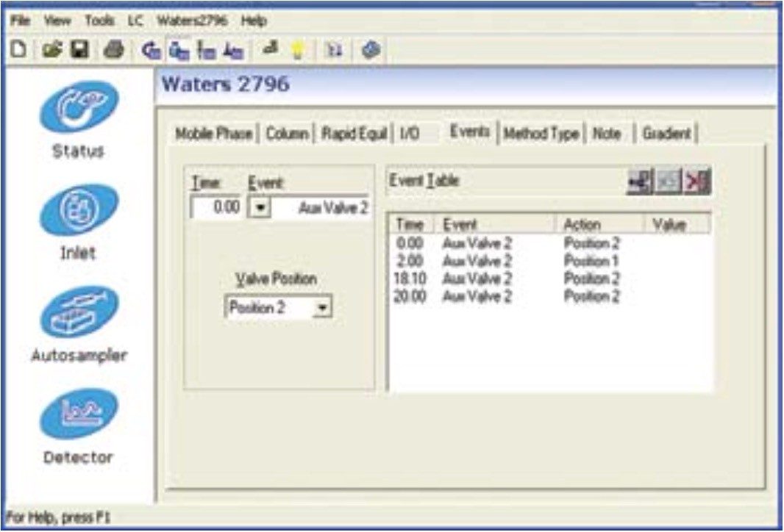Open the View menu
This screenshot has height=532, width=784.
(57, 21)
